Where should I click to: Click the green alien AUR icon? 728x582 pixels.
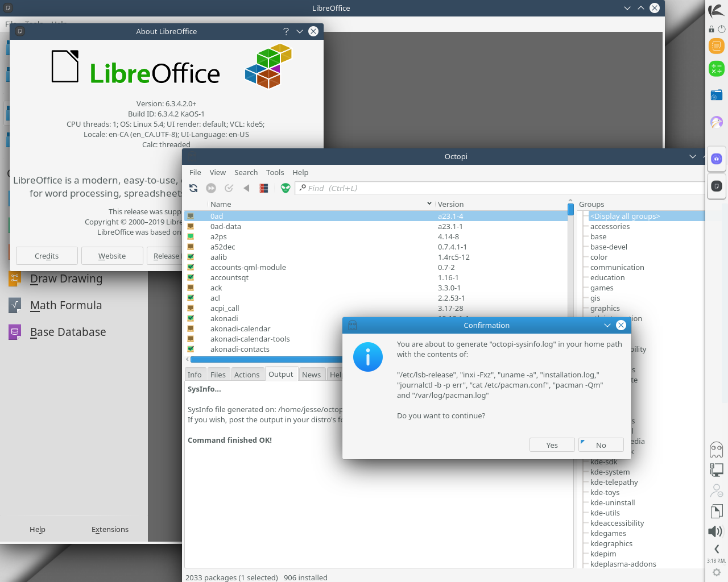click(286, 188)
